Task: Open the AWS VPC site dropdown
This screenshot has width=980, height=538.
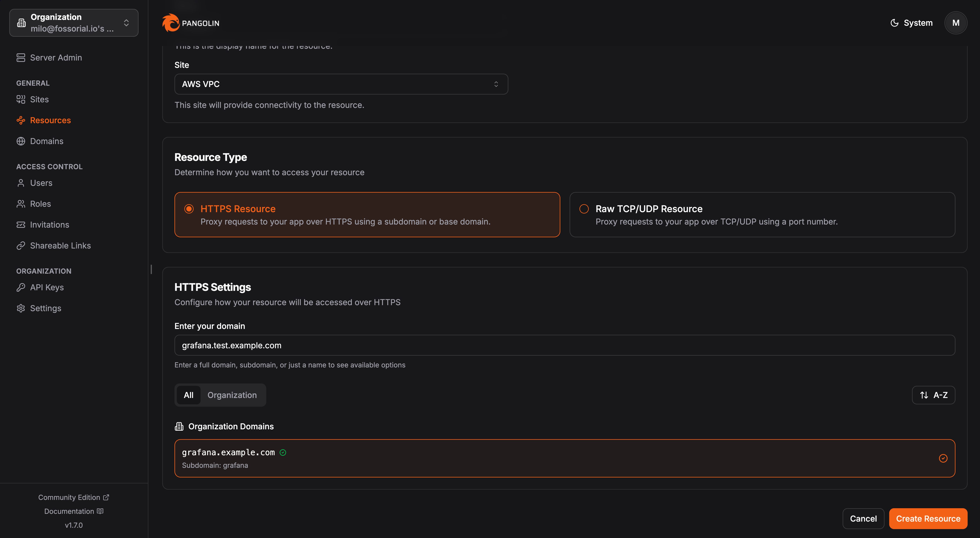Action: click(341, 84)
